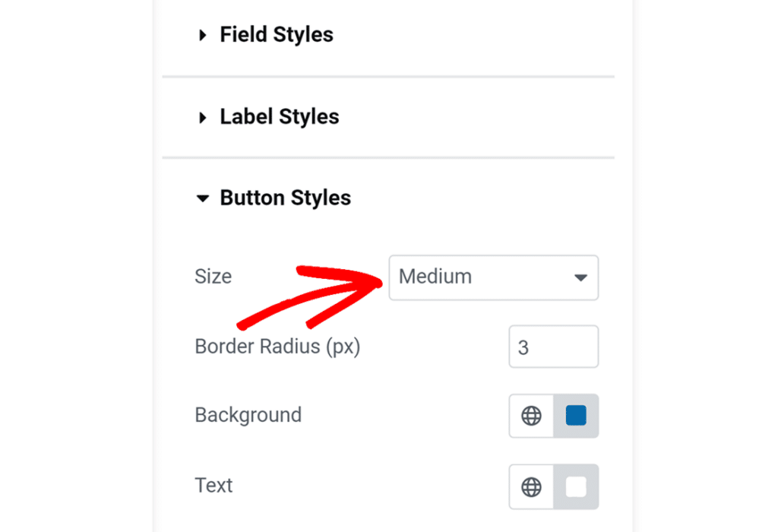Click the Field Styles heading text
Viewport: 778px width, 532px height.
coord(276,34)
